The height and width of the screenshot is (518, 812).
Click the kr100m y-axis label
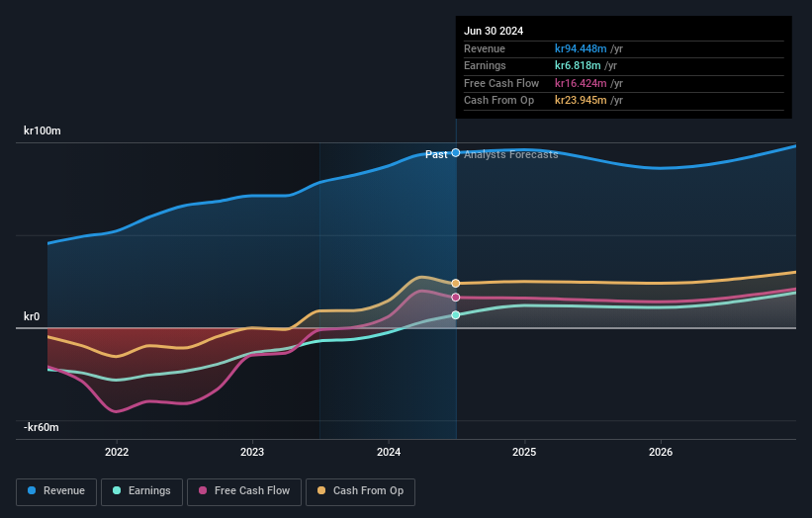point(42,130)
